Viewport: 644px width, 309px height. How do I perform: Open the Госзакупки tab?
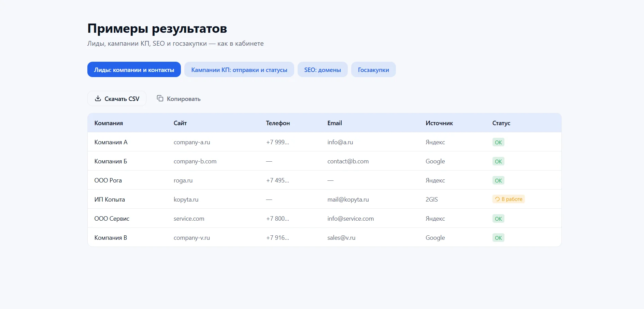(373, 70)
